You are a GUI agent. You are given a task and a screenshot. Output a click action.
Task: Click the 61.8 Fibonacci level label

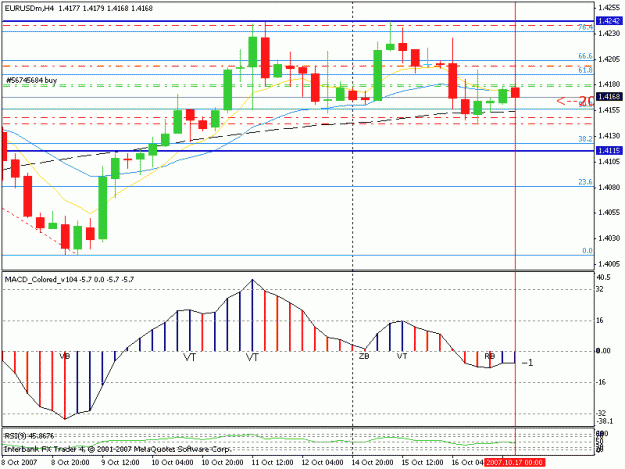(x=585, y=70)
